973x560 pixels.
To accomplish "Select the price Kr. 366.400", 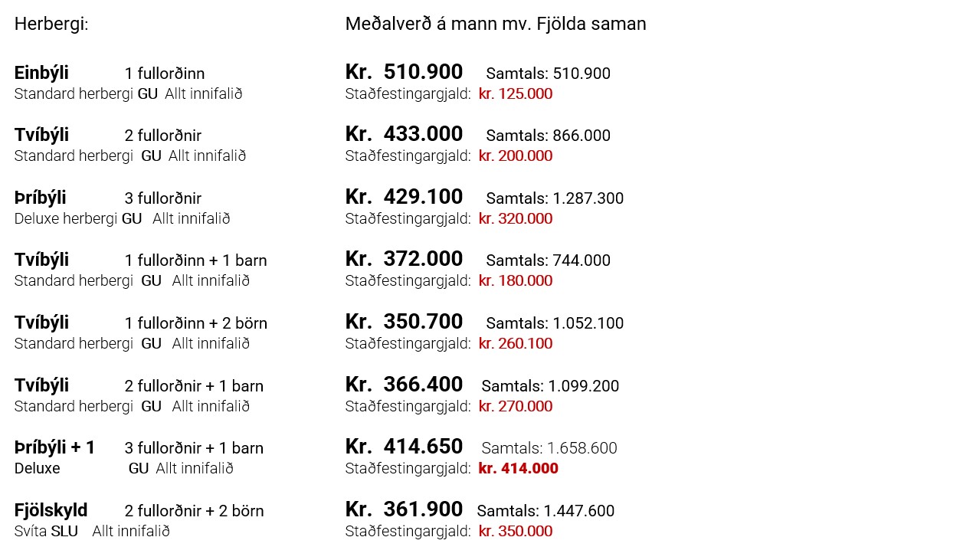I will (x=404, y=385).
